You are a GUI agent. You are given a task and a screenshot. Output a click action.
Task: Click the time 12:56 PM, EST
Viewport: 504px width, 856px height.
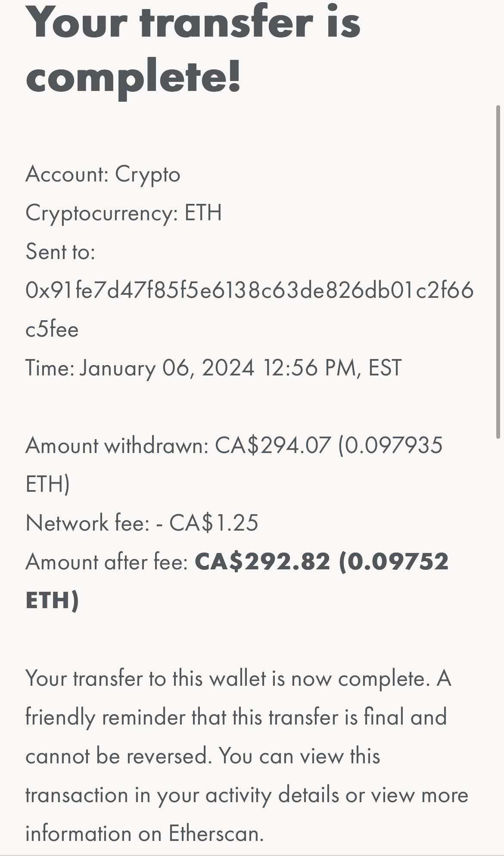coord(332,368)
